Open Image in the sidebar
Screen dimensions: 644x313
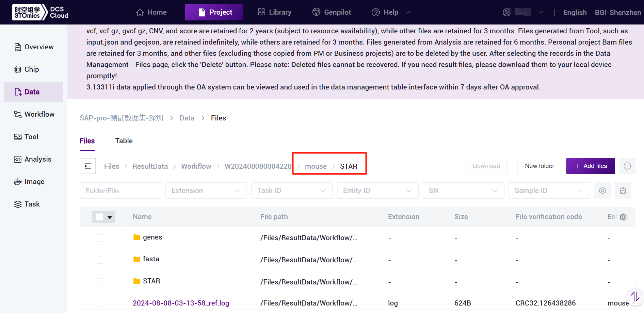pyautogui.click(x=34, y=182)
